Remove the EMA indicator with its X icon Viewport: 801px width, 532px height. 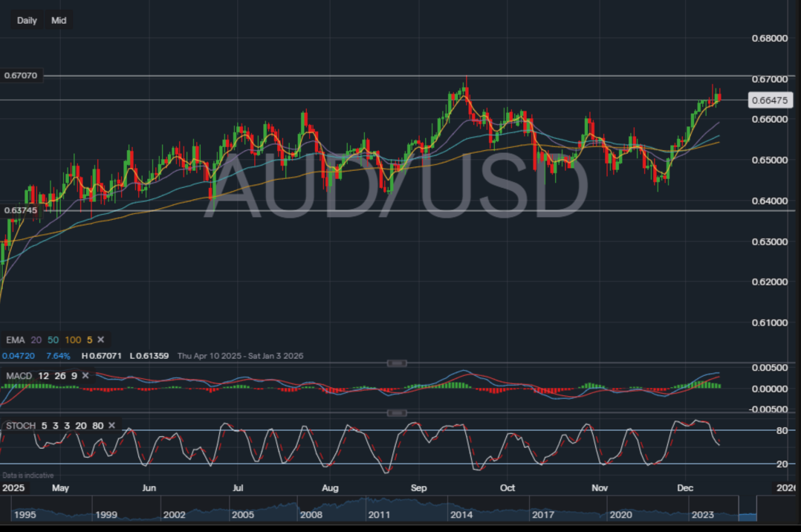click(x=100, y=340)
